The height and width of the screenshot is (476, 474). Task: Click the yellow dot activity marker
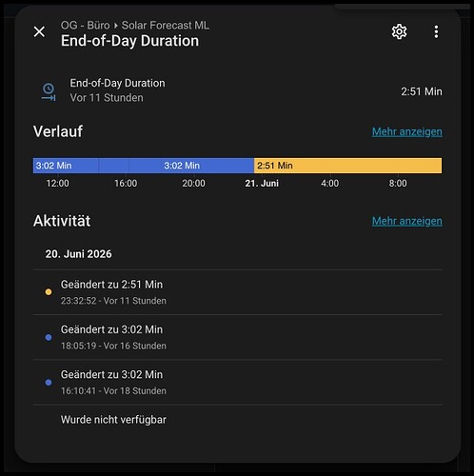pos(49,292)
